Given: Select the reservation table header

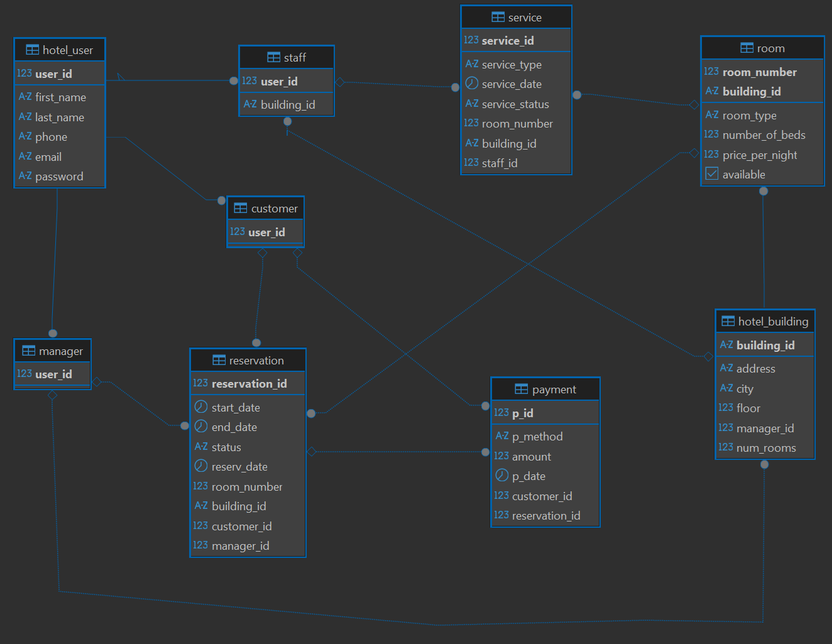Looking at the screenshot, I should (x=256, y=360).
